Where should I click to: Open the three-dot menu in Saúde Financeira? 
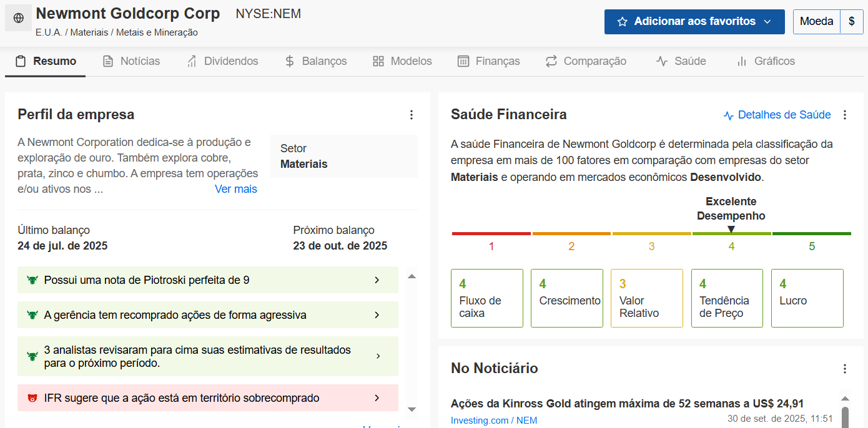[845, 115]
